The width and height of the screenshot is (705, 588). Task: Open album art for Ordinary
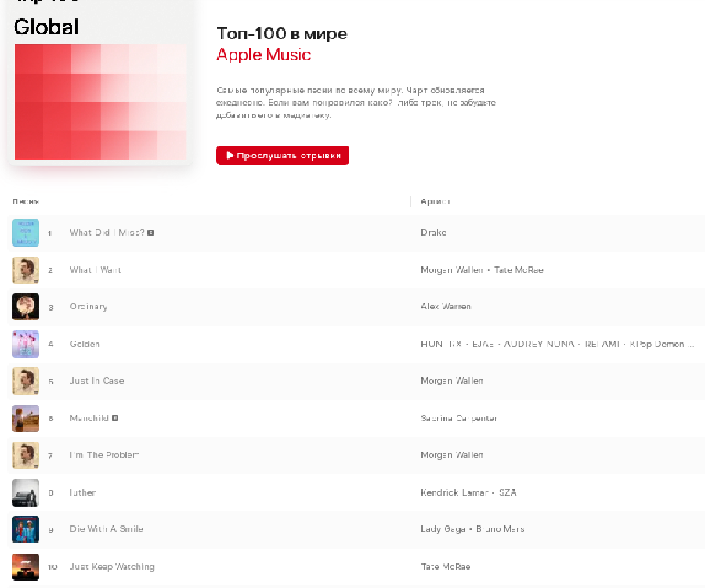25,307
